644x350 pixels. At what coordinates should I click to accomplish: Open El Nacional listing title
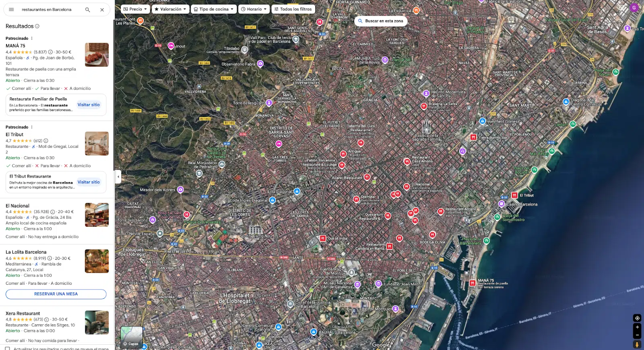(x=17, y=206)
